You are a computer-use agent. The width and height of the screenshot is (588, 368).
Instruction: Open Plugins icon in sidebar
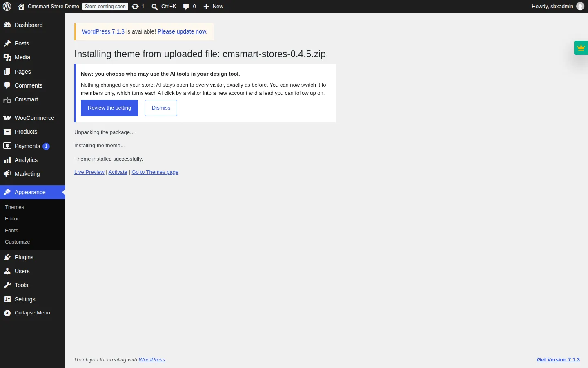[x=7, y=257]
